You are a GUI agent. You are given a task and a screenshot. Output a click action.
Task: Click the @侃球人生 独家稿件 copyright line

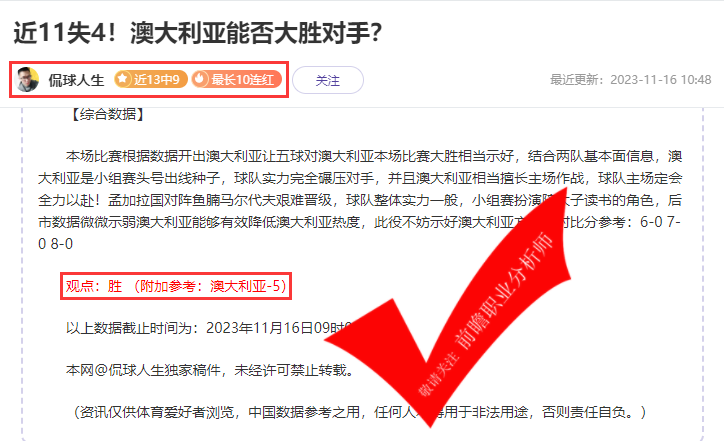[x=210, y=370]
